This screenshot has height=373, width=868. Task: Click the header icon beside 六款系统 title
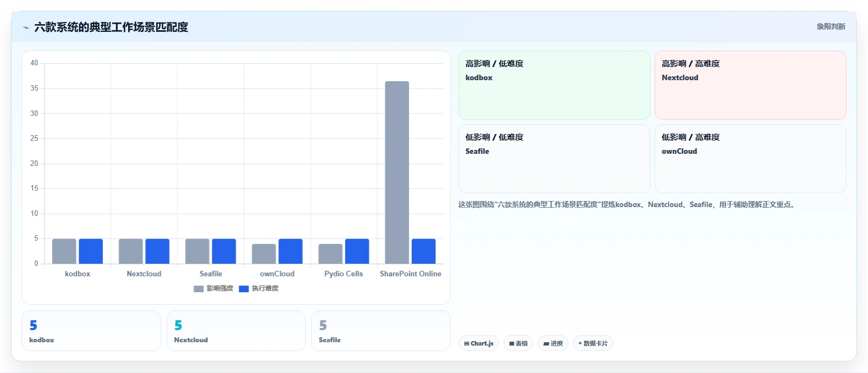click(x=26, y=27)
